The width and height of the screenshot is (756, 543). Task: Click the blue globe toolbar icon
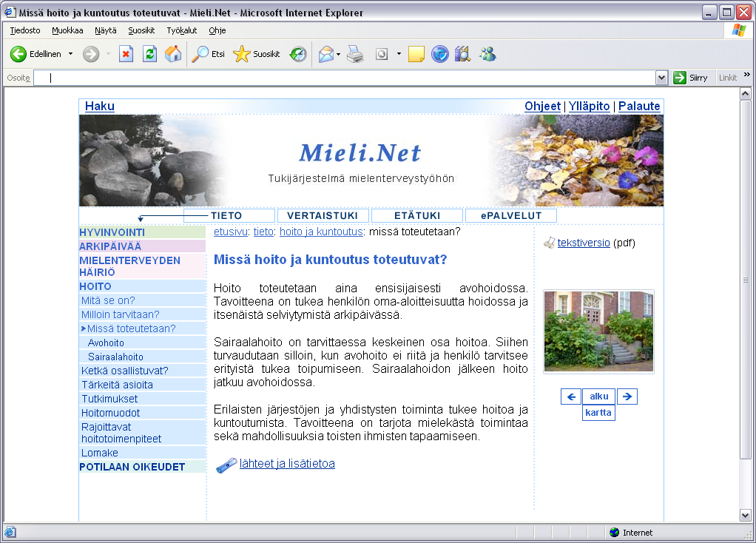point(439,54)
